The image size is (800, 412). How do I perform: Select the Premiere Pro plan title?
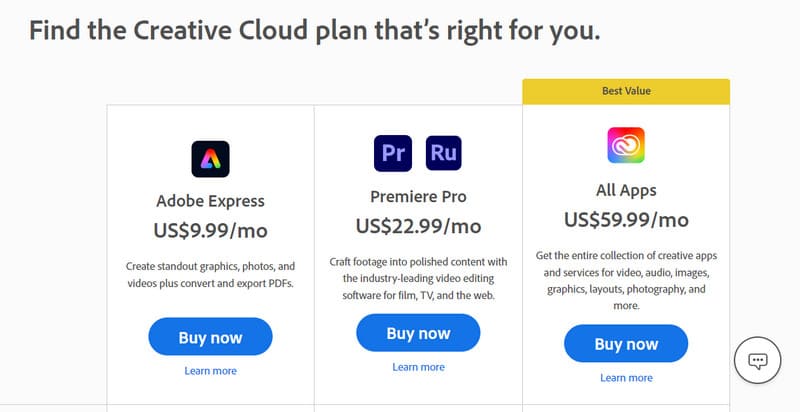(x=418, y=196)
